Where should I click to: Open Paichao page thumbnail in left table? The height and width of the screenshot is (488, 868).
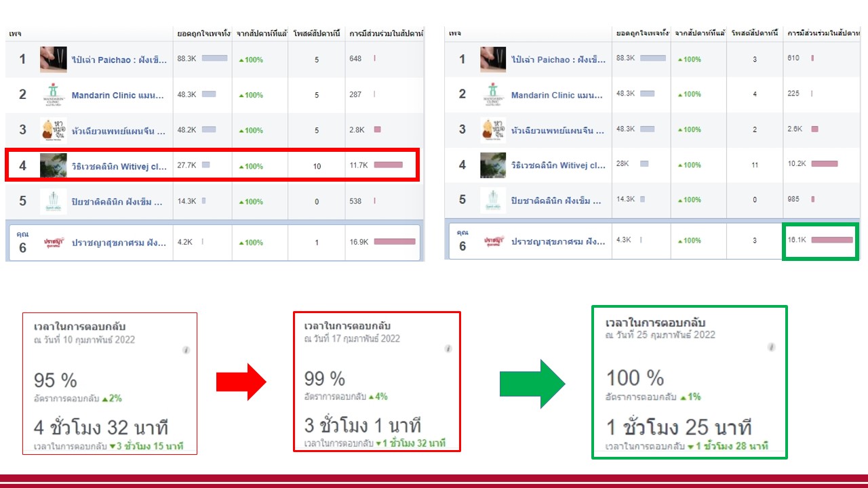(53, 60)
